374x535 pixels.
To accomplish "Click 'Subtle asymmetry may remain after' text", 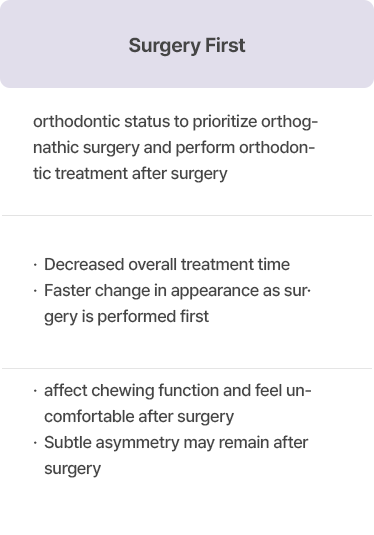I will click(176, 443).
